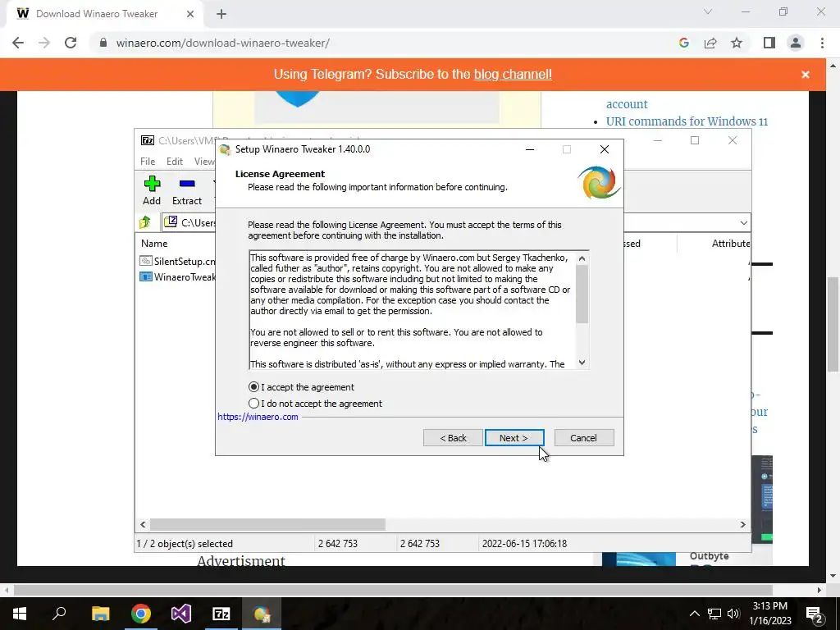Go forward in Chrome browser
Screen dimensions: 840x630
[44, 43]
